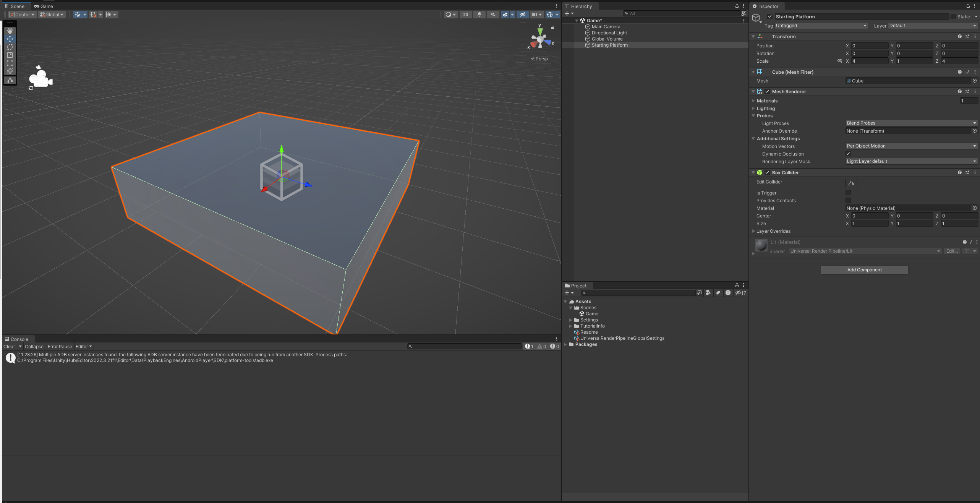Select the Hand view tool
This screenshot has height=503, width=980.
[10, 31]
